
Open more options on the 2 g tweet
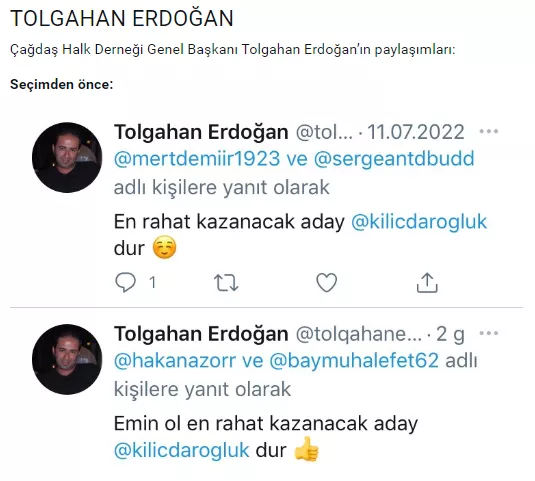coord(489,333)
